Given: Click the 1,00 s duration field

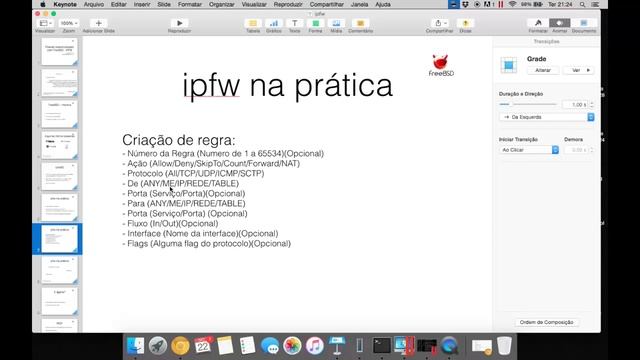Looking at the screenshot, I should (x=575, y=105).
